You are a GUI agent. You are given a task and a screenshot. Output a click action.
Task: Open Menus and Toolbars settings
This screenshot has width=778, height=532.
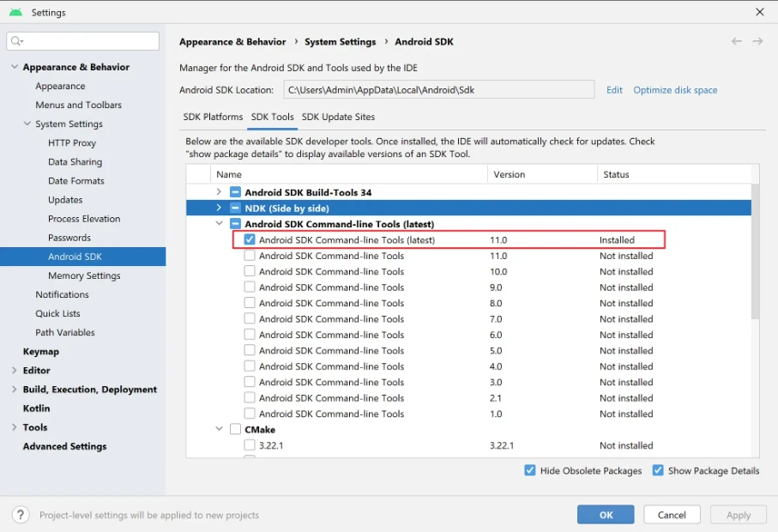coord(78,105)
